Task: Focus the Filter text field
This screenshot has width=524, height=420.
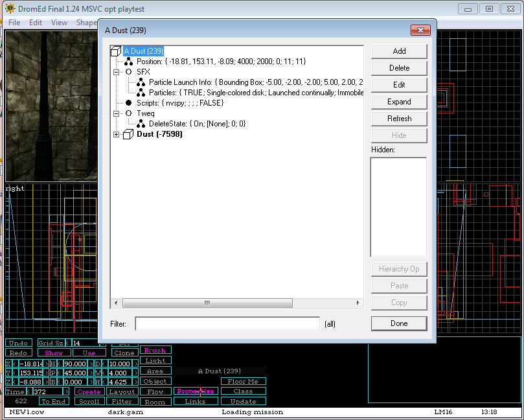Action: (227, 323)
